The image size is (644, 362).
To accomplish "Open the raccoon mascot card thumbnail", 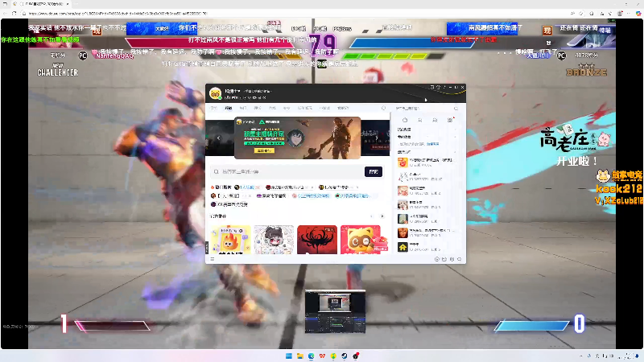I will coord(361,240).
